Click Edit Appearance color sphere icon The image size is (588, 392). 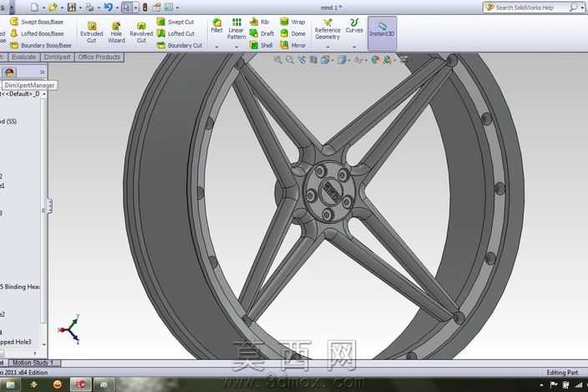[375, 59]
